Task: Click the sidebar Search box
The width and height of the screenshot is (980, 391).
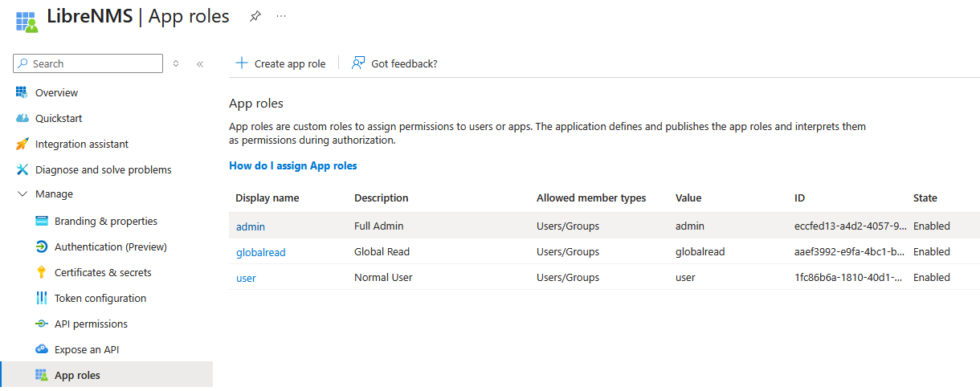Action: click(88, 63)
